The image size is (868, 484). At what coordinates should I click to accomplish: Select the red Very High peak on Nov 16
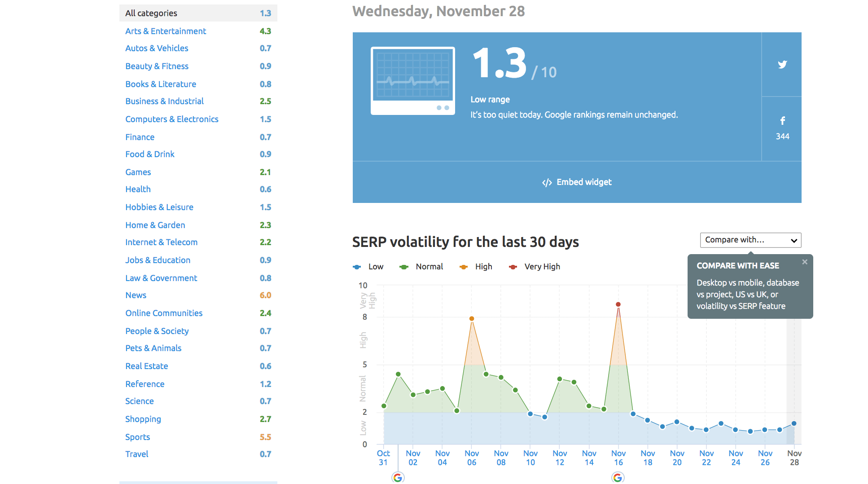click(618, 304)
